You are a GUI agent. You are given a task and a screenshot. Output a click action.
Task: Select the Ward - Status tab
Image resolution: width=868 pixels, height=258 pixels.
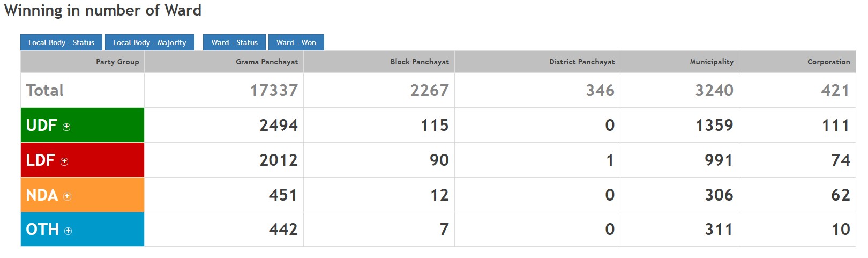pos(234,42)
